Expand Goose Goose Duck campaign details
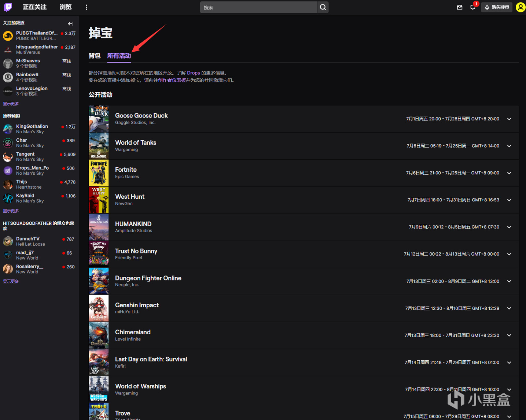 pyautogui.click(x=509, y=119)
